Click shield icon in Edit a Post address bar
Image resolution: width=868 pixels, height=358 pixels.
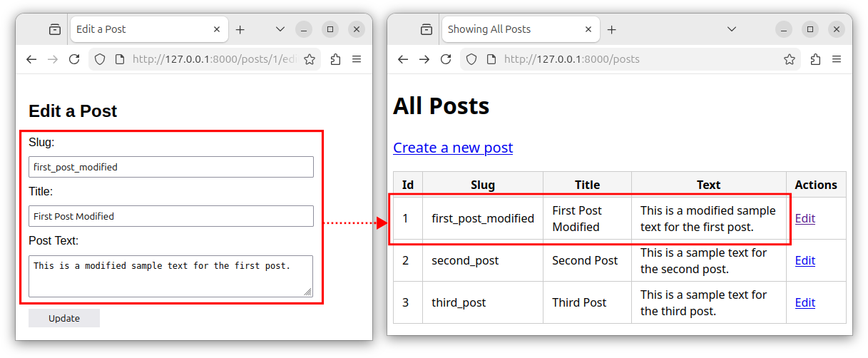coord(100,59)
